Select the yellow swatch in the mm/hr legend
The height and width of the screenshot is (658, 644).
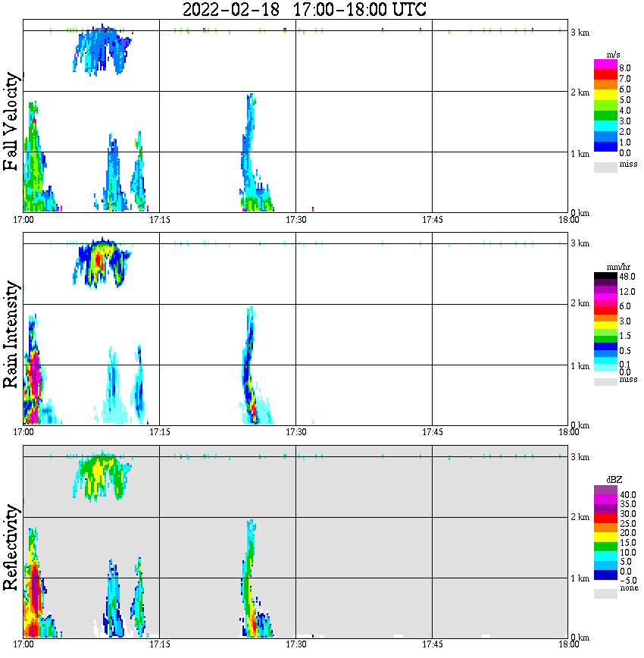pos(605,325)
